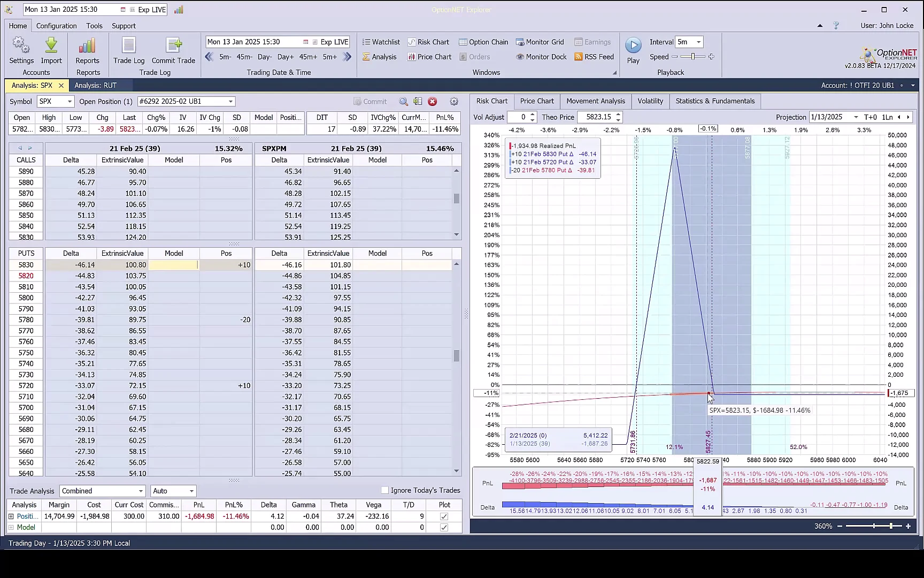Toggle Ignore Today's Trades checkbox

[384, 490]
